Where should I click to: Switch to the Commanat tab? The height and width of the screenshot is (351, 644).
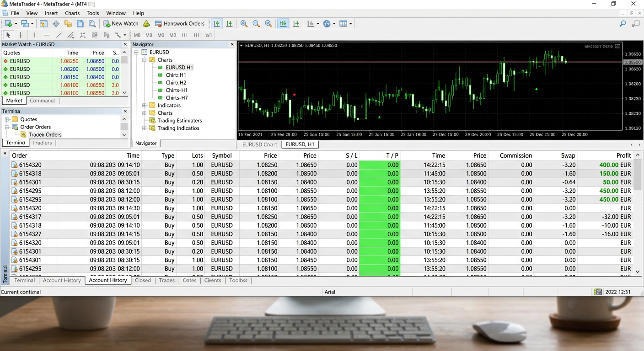tap(42, 101)
